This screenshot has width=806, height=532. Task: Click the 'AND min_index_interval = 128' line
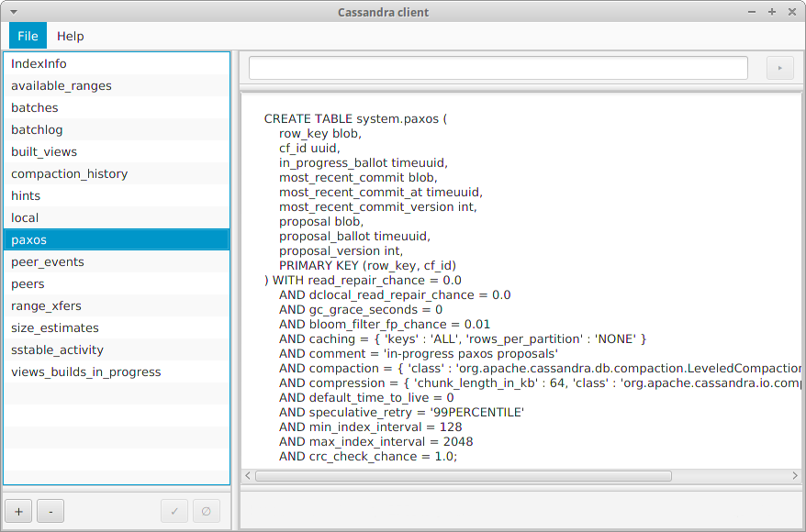point(371,427)
